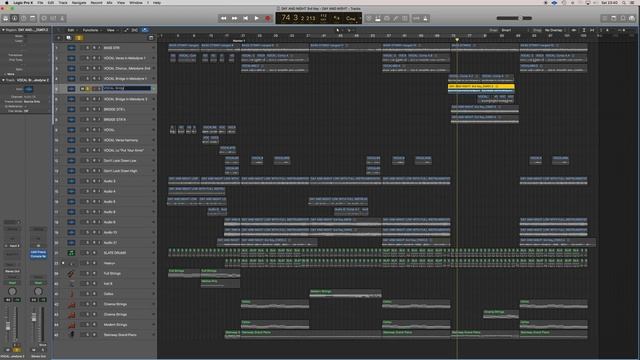Screen dimensions: 640x360
Task: Click the Show Flex icon
Action: [x=135, y=30]
